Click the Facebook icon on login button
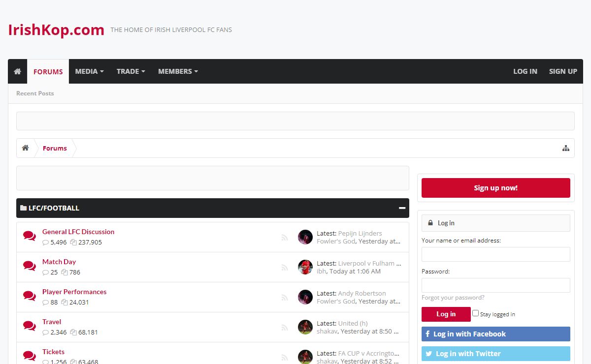Viewport: 591px width, 364px height. (x=427, y=334)
